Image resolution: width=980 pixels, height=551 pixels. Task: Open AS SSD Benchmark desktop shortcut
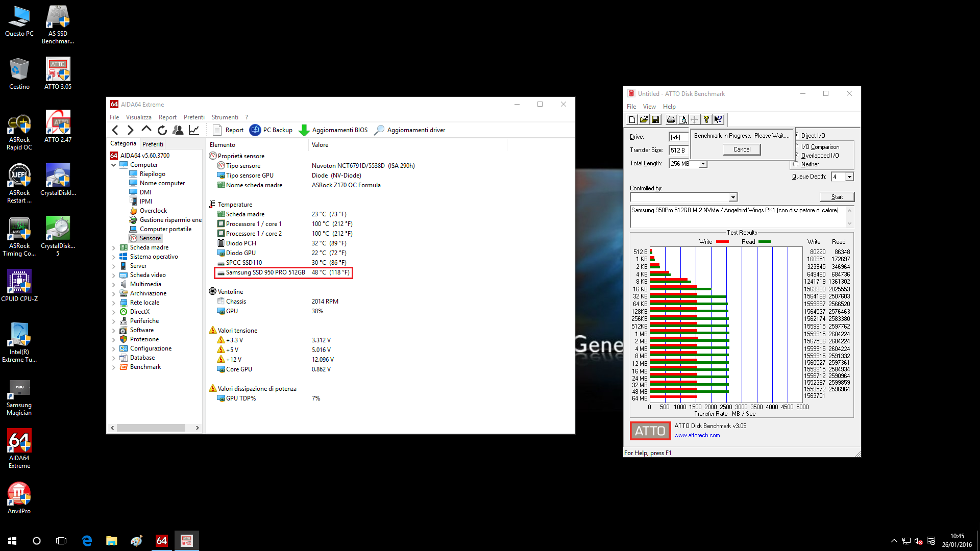pos(58,24)
